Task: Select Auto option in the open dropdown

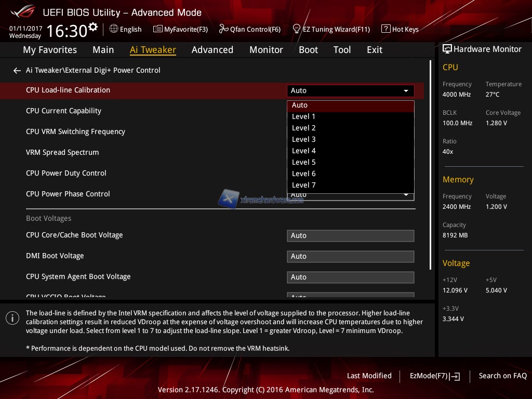Action: coord(300,105)
